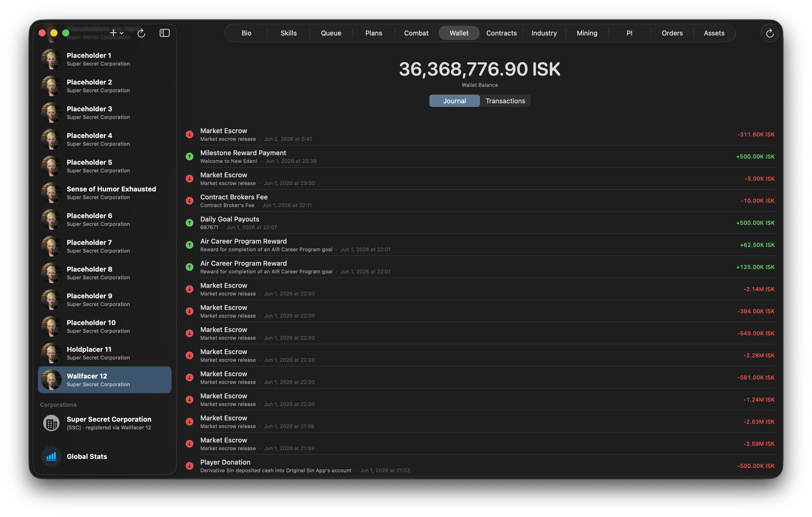Viewport: 812px width, 517px height.
Task: Click the -311.60K ISK amount
Action: tap(756, 134)
